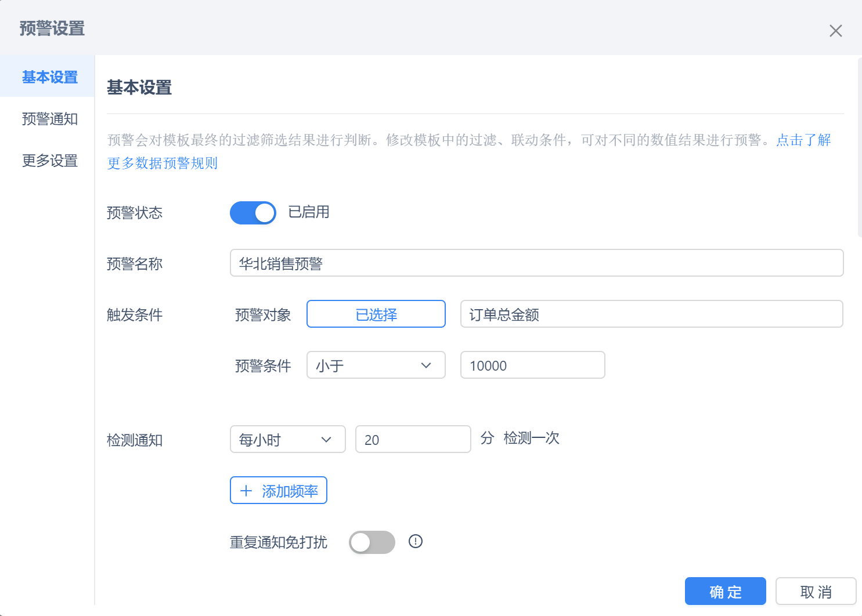Click the threshold field showing 10000
This screenshot has width=862, height=616.
tap(532, 365)
